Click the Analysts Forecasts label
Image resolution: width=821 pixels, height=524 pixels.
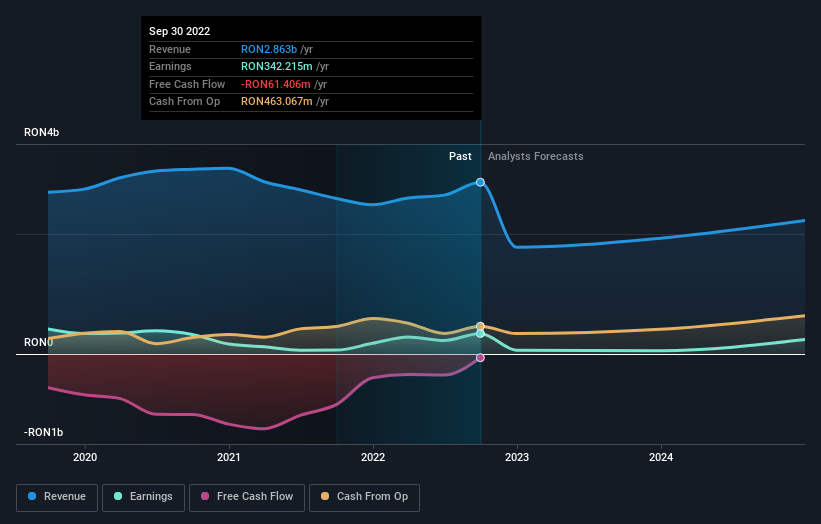pos(536,156)
